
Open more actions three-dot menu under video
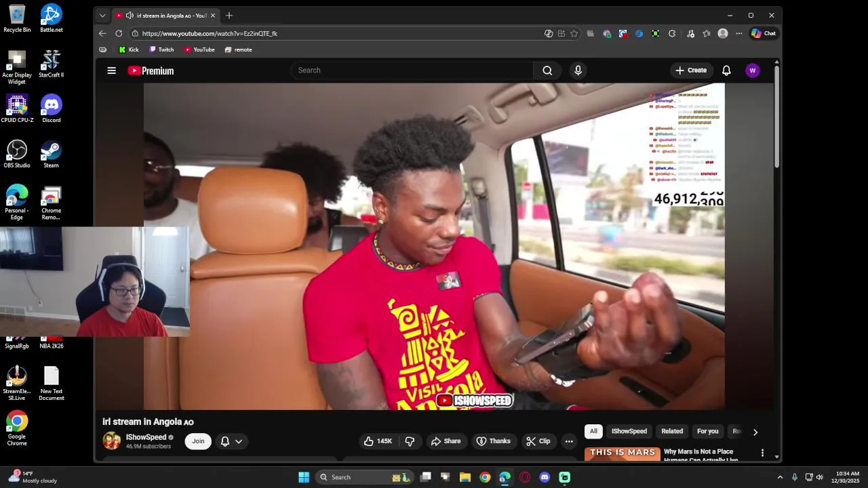pyautogui.click(x=569, y=441)
